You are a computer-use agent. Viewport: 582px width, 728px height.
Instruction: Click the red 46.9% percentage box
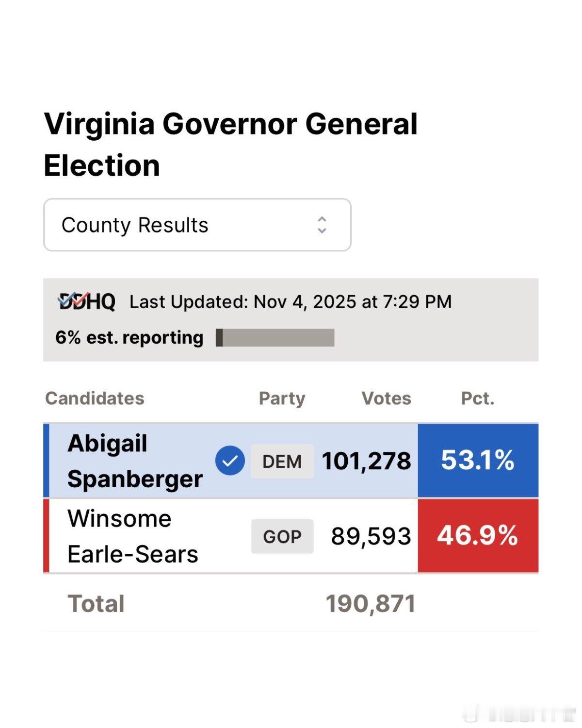[x=478, y=536]
